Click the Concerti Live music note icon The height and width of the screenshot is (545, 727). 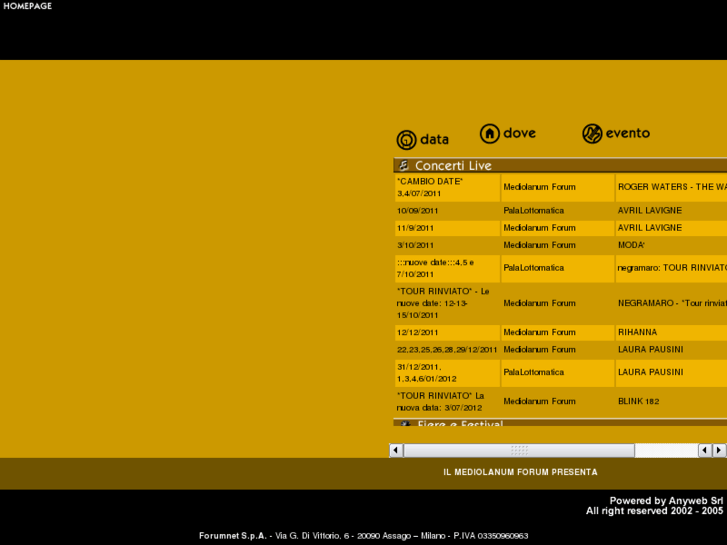tap(404, 165)
